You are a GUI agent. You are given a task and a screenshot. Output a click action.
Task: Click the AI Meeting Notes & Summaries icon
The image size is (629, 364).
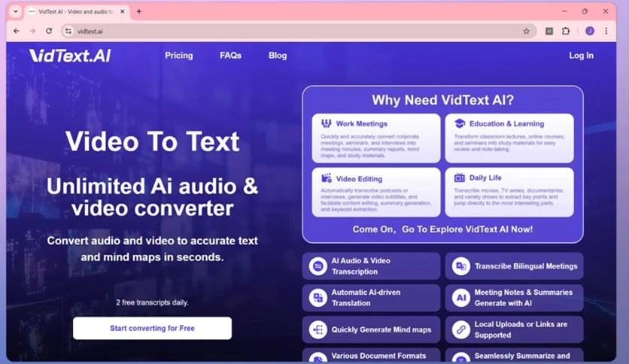click(x=461, y=298)
